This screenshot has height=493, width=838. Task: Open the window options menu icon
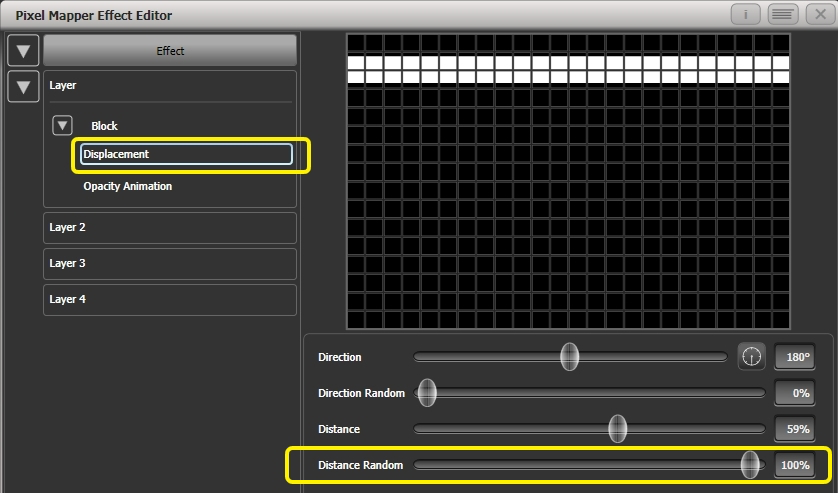783,14
